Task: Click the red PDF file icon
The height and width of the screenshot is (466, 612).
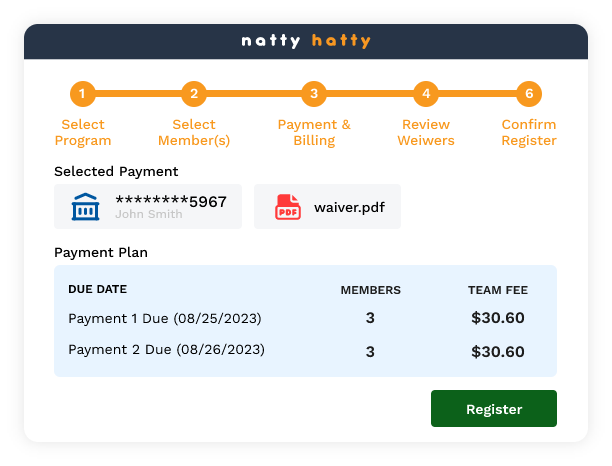Action: (288, 207)
